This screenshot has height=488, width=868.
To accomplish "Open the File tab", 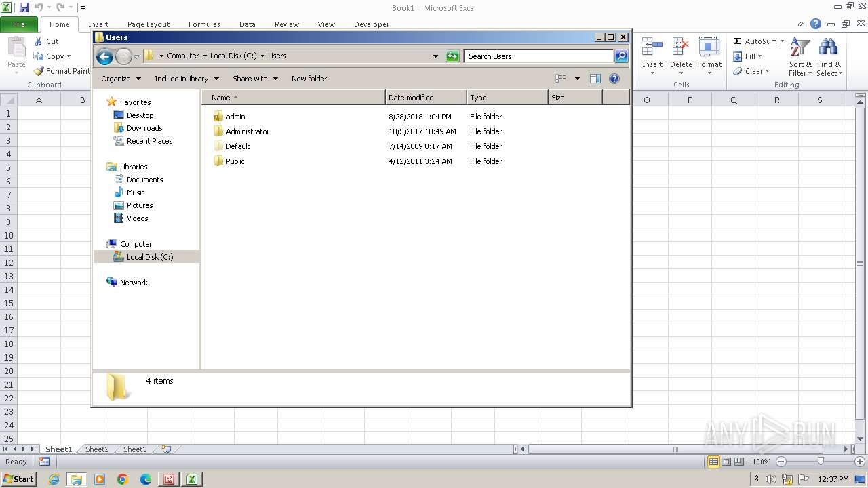I will (x=19, y=24).
